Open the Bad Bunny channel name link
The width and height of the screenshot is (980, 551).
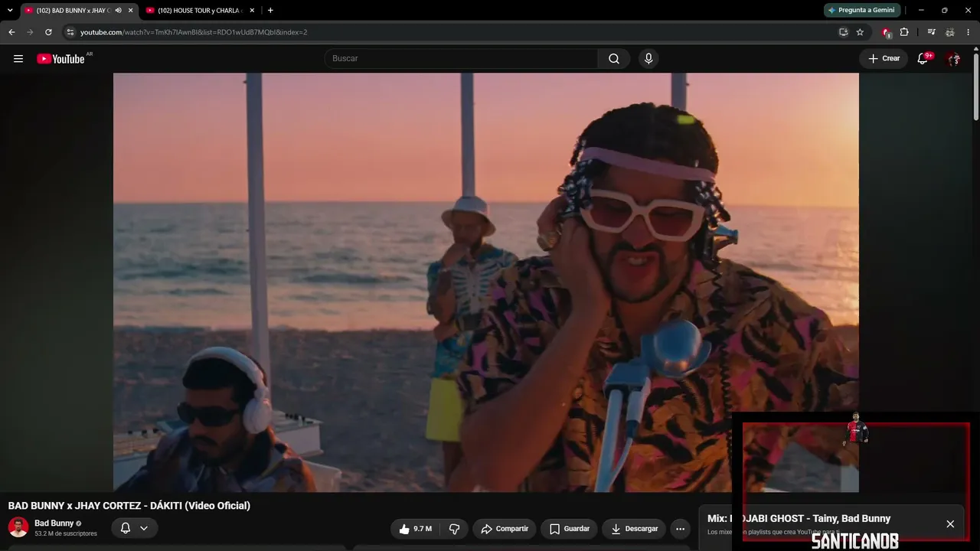point(54,523)
